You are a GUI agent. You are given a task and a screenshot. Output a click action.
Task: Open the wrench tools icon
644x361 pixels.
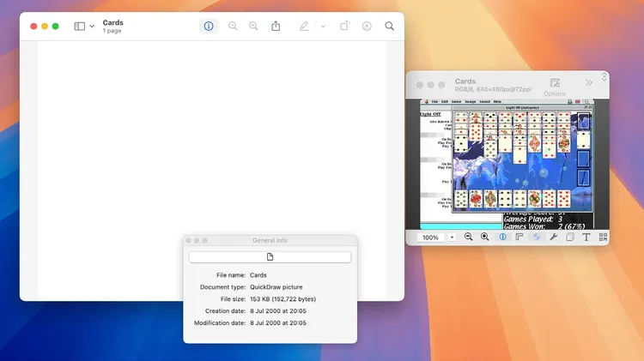click(553, 237)
